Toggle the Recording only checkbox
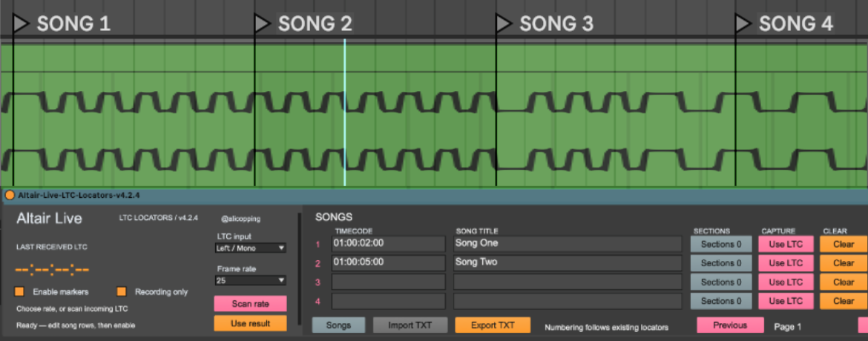 122,292
